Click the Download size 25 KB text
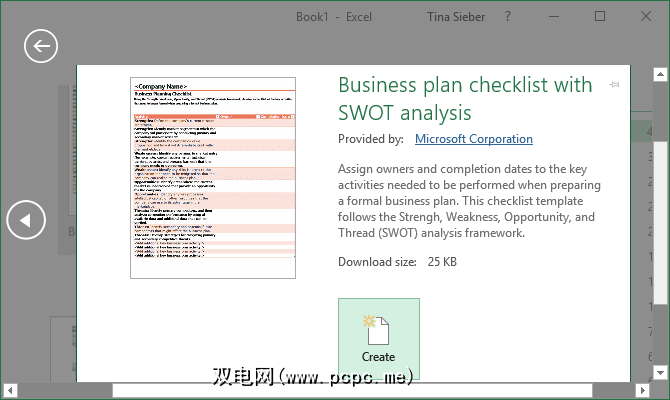The width and height of the screenshot is (670, 400). coord(397,262)
